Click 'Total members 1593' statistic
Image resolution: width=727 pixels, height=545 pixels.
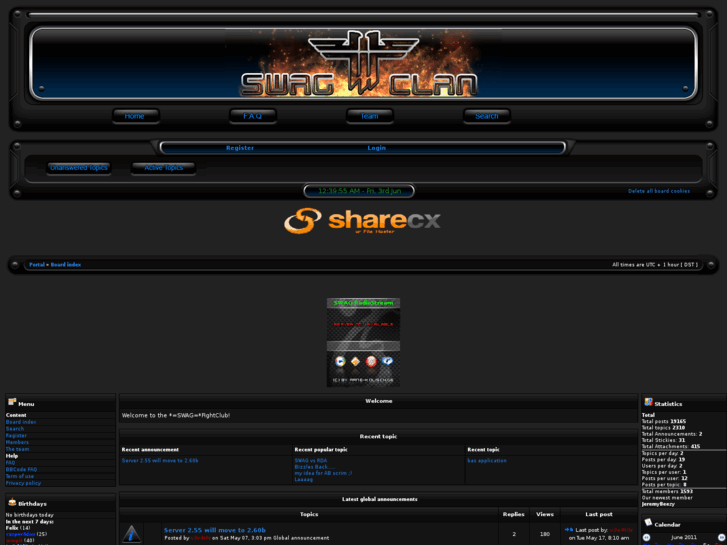tap(667, 491)
